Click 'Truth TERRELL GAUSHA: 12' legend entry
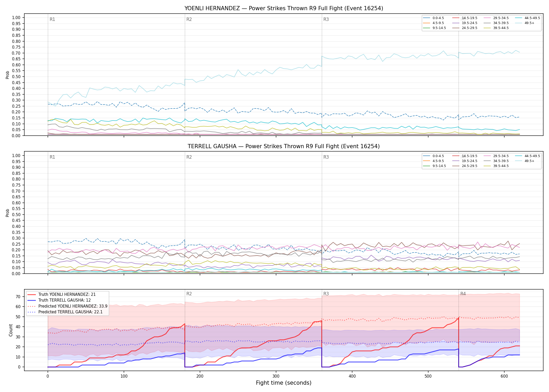The width and height of the screenshot is (549, 392). coord(59,300)
